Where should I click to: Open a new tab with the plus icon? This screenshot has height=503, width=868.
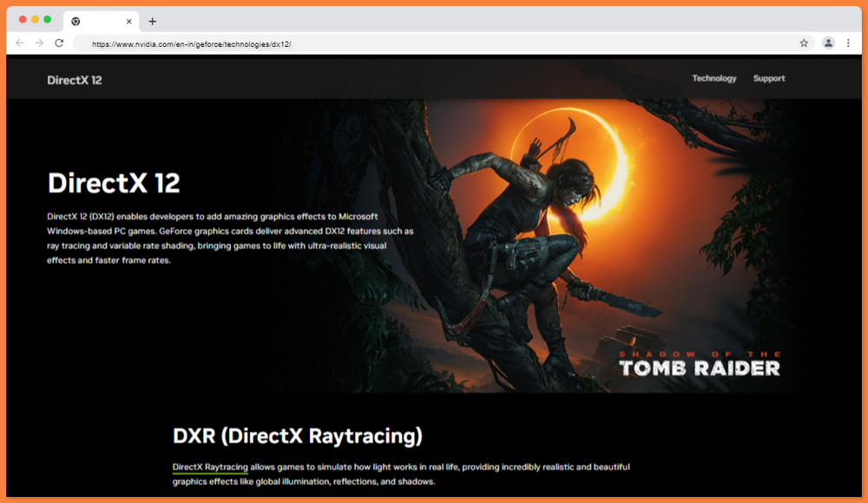153,21
